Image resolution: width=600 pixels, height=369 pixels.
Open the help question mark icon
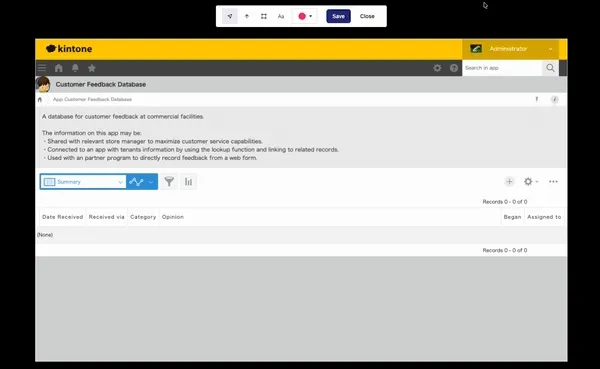coord(454,68)
